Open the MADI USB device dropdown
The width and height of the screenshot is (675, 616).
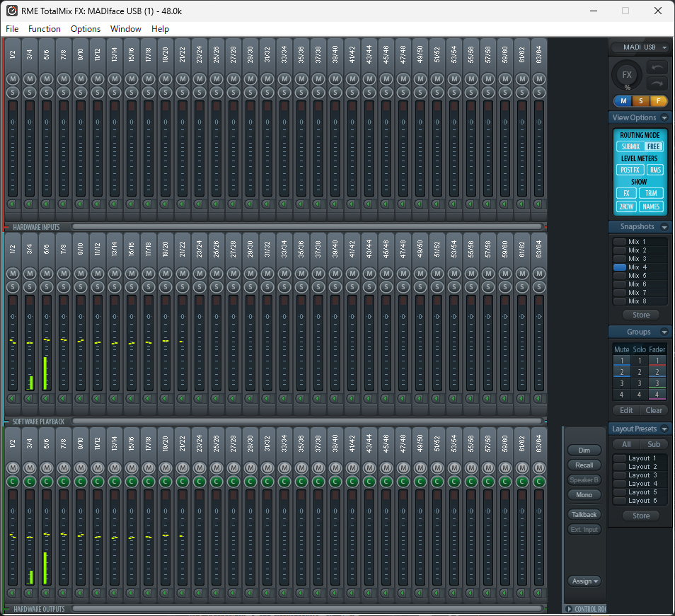point(640,47)
